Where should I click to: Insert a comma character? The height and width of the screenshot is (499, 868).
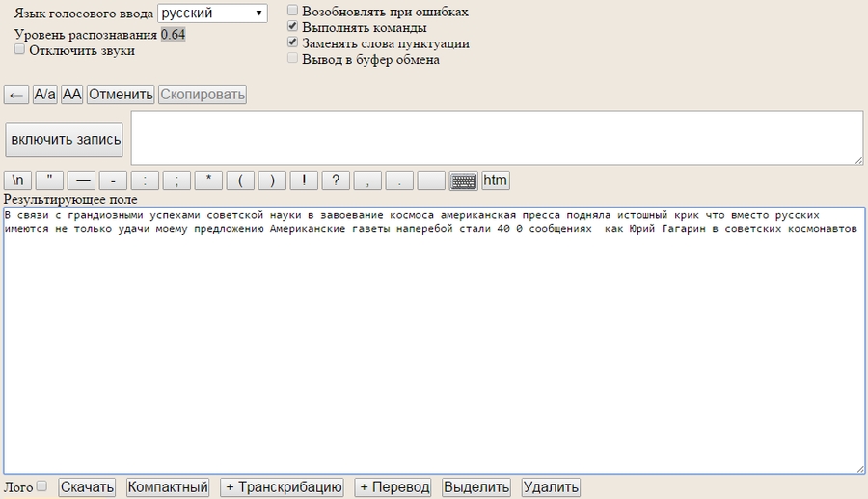[x=367, y=180]
